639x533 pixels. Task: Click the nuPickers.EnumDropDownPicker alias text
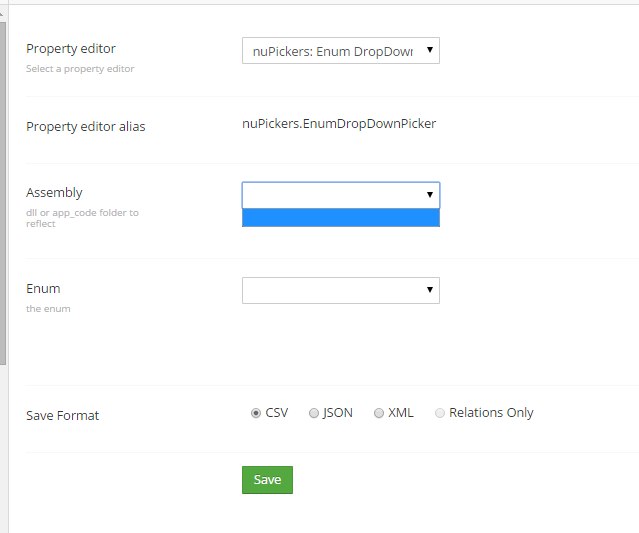(x=339, y=123)
